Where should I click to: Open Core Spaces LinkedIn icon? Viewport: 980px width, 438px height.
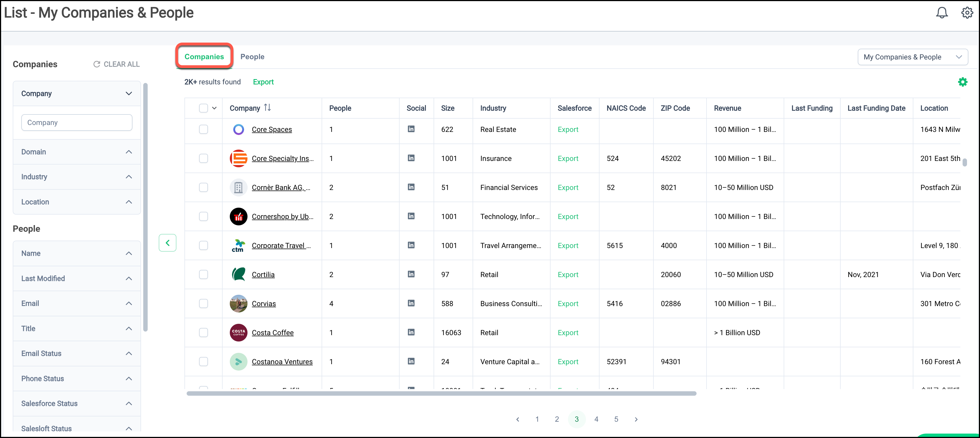(411, 129)
